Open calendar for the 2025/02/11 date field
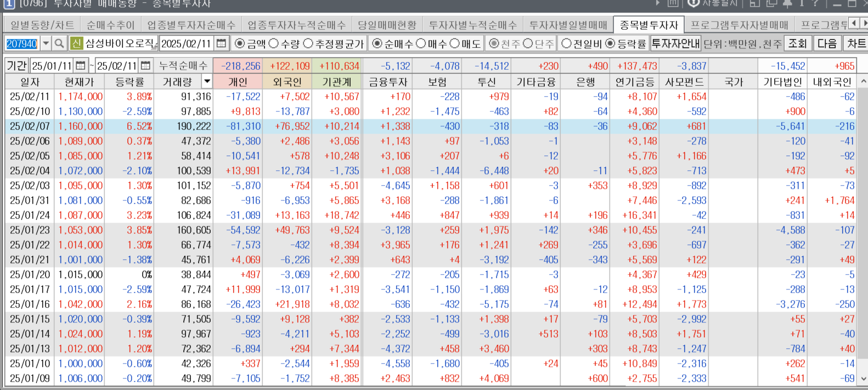Screen dimensions: 868x390 click(221, 43)
